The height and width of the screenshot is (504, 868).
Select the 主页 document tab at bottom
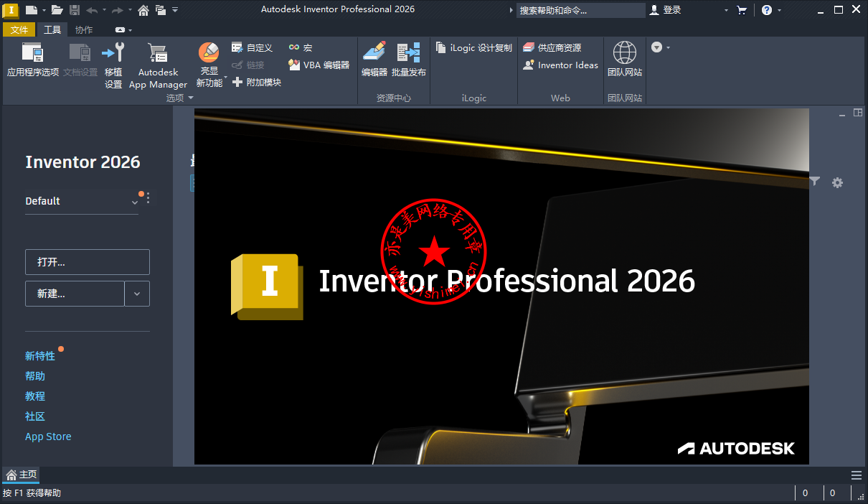click(22, 475)
